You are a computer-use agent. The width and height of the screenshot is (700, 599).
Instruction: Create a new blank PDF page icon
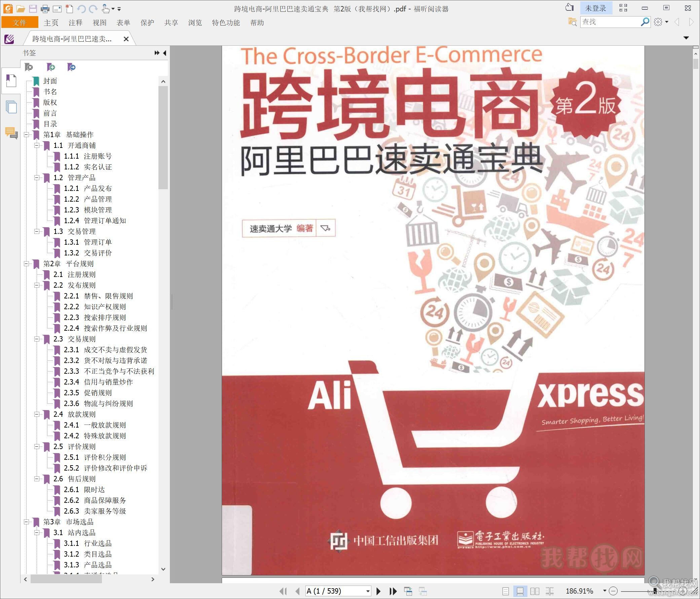(69, 8)
